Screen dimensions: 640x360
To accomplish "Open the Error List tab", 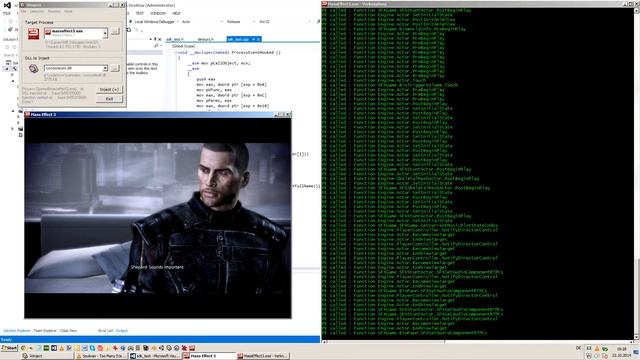I will point(105,331).
